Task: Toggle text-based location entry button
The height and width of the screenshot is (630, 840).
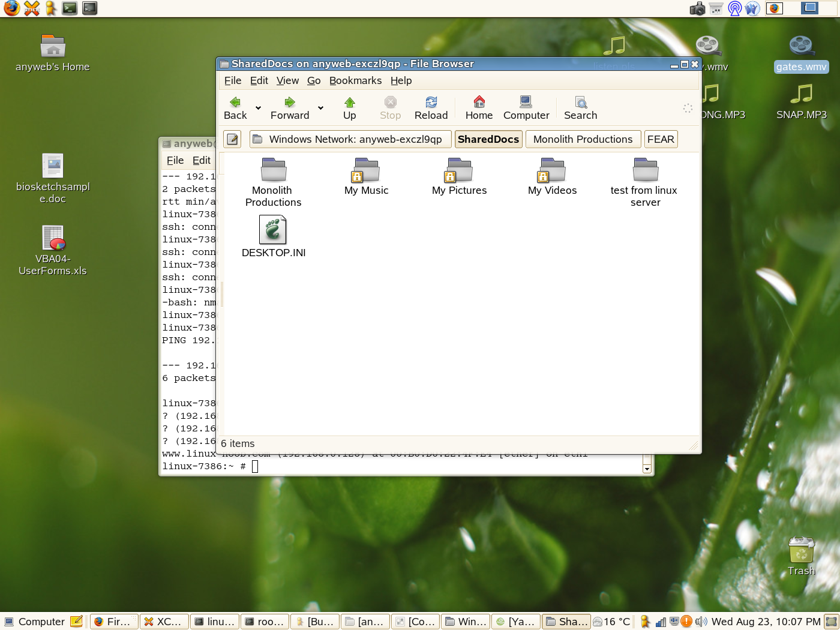Action: click(x=233, y=139)
